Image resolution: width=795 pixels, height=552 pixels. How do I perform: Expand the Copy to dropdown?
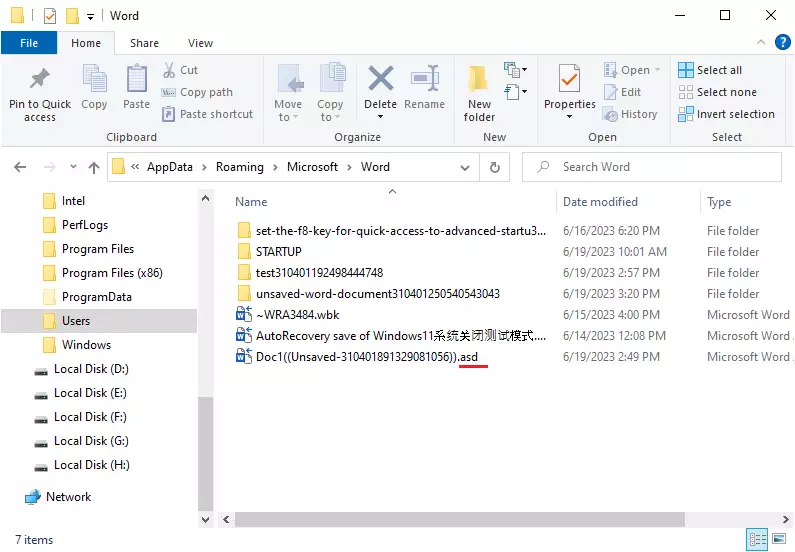(330, 117)
